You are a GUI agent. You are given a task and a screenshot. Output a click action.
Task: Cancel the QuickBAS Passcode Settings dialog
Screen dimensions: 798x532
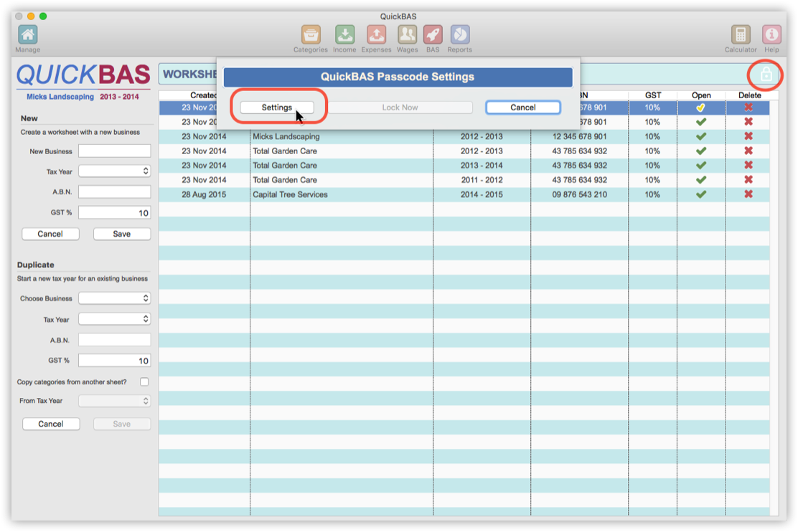click(522, 107)
